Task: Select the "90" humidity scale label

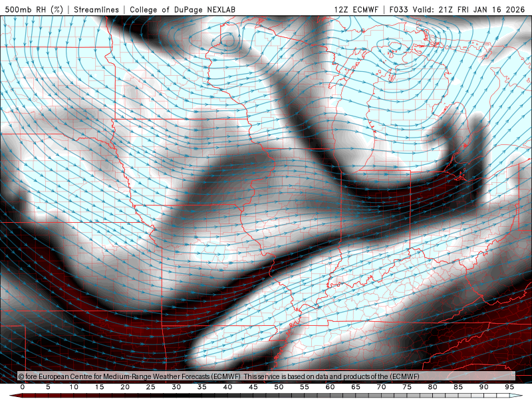Action: click(x=483, y=387)
